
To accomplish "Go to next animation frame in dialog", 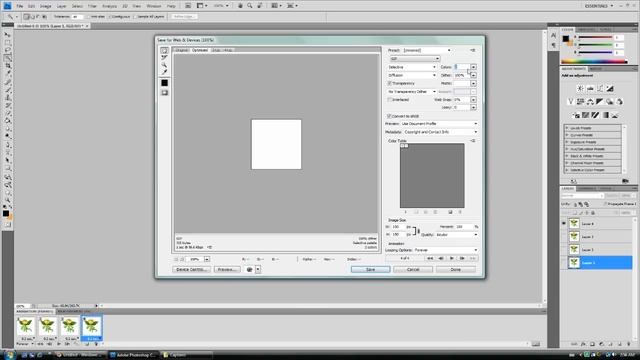I will (x=462, y=258).
